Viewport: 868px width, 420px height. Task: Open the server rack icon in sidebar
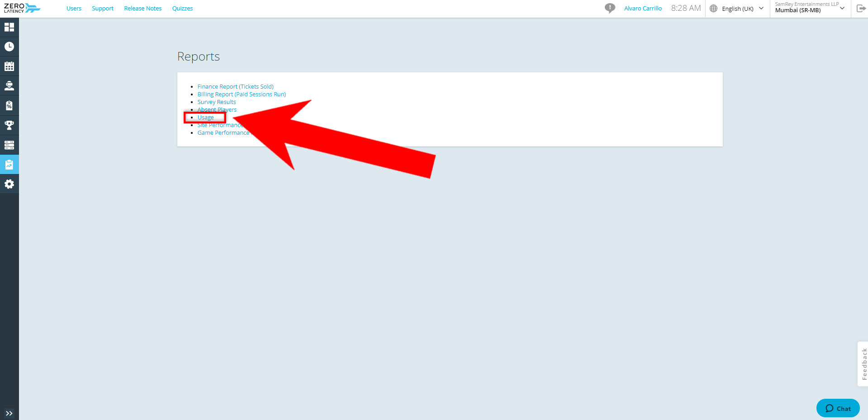click(x=9, y=145)
